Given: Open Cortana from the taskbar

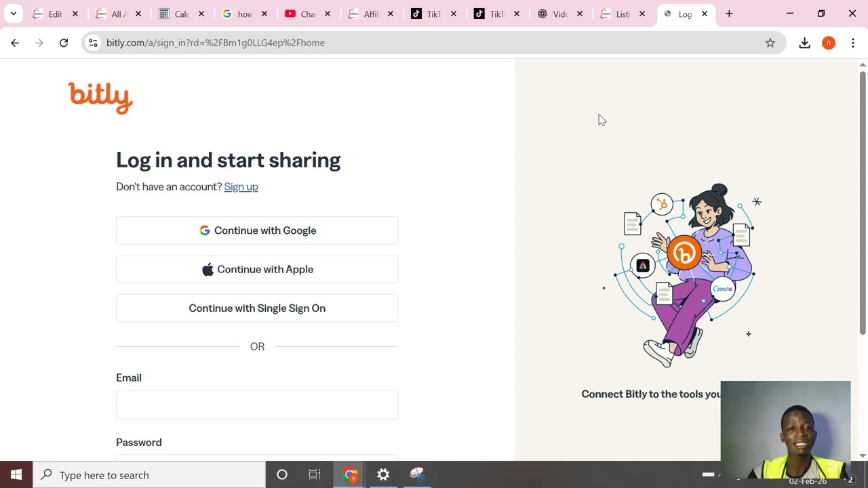Looking at the screenshot, I should (x=282, y=474).
